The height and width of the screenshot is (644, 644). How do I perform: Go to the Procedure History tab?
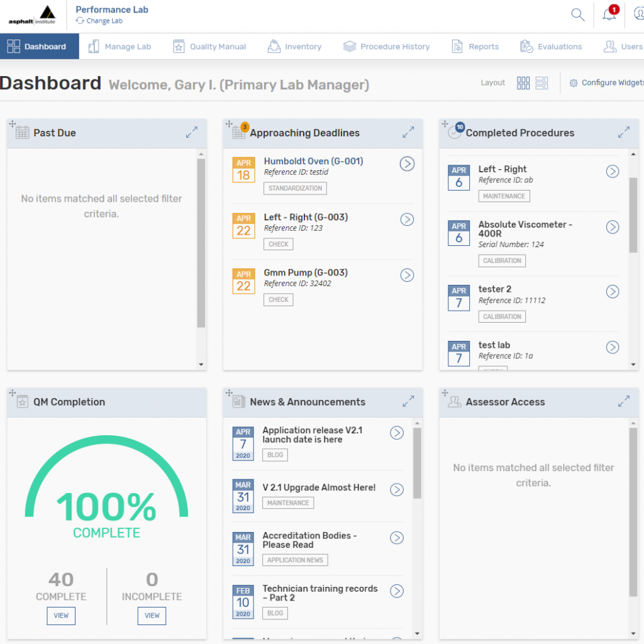pos(387,47)
